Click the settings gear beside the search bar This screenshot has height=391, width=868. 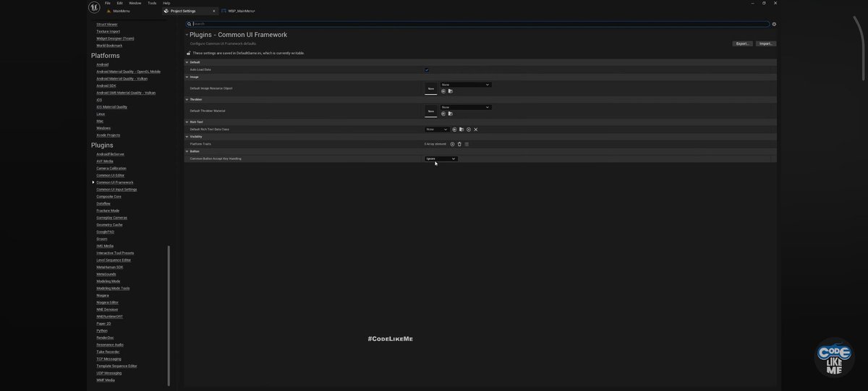tap(774, 24)
